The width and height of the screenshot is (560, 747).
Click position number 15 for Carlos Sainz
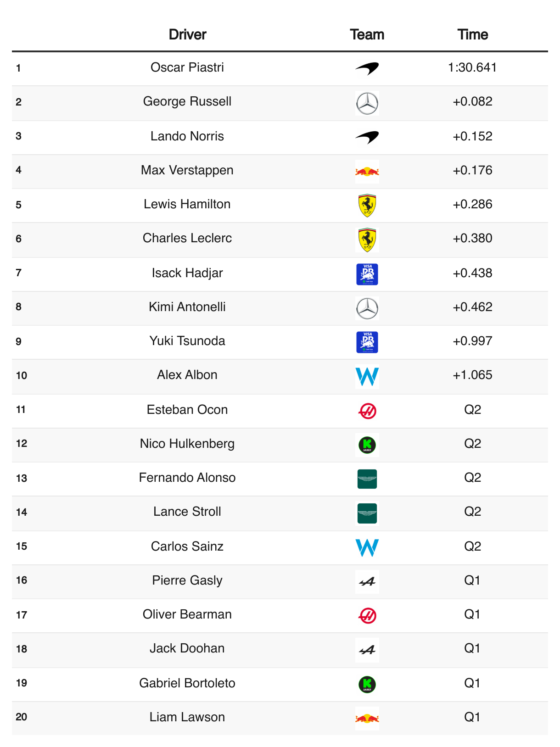[x=22, y=546]
